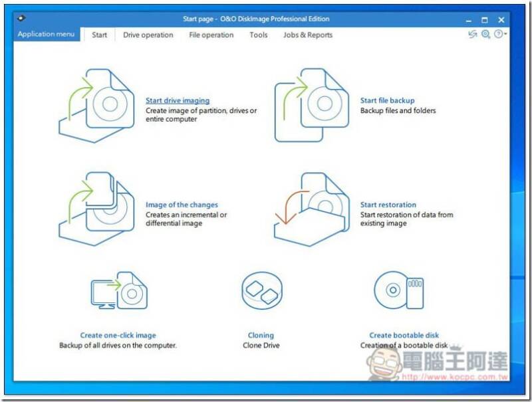
Task: Click 'Backup files and folders' text
Action: tap(398, 110)
